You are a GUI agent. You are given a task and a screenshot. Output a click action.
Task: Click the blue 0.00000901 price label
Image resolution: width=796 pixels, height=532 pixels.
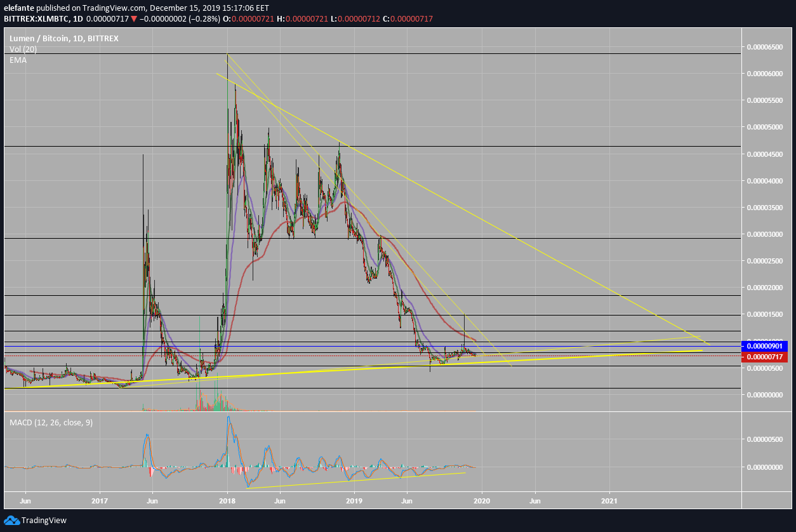(765, 346)
